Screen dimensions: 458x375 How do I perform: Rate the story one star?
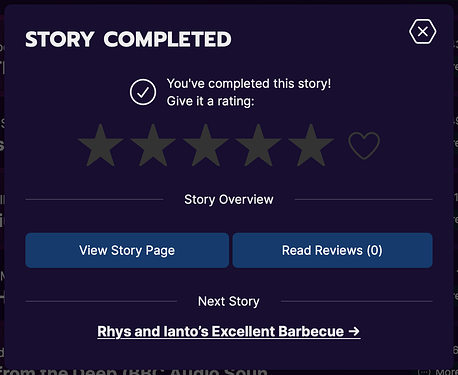click(100, 146)
